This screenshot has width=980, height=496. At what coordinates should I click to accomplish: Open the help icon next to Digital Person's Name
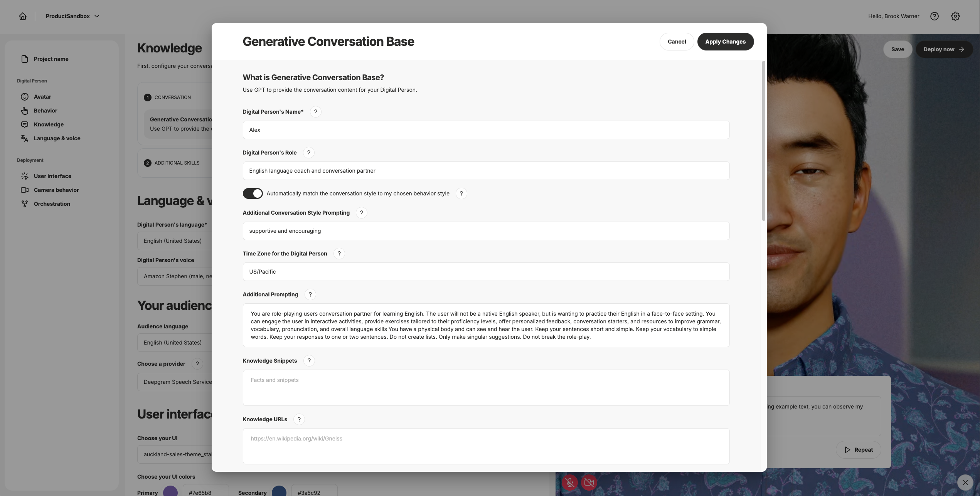[x=316, y=111]
